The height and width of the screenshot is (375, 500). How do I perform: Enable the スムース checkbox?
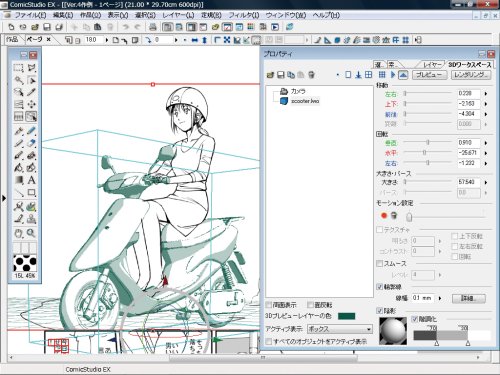pos(379,263)
